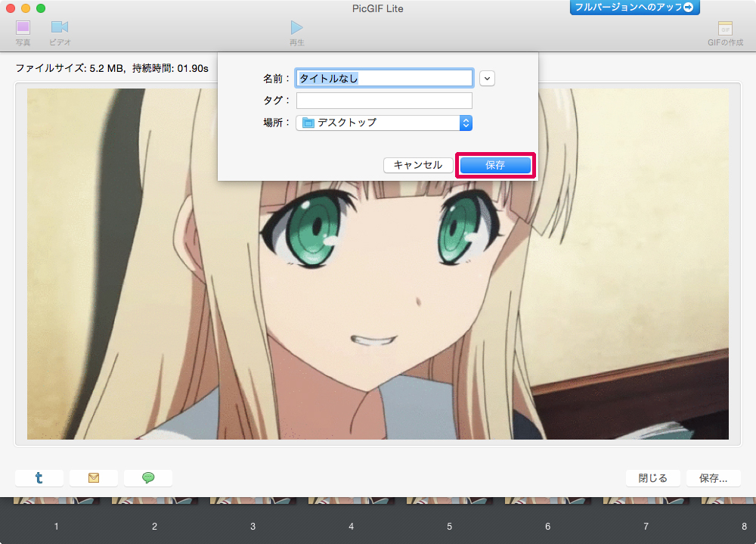Select frame 3 thumbnail in the timeline
756x544 pixels.
point(253,501)
